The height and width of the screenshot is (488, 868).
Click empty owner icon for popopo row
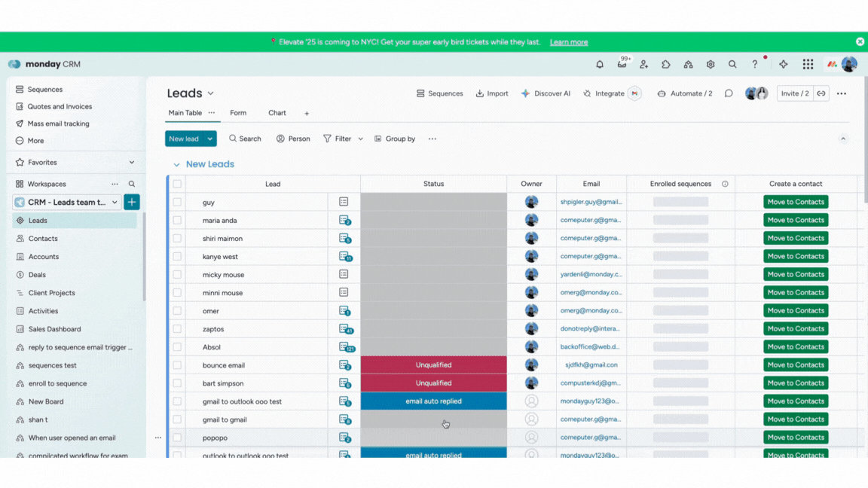click(x=531, y=437)
